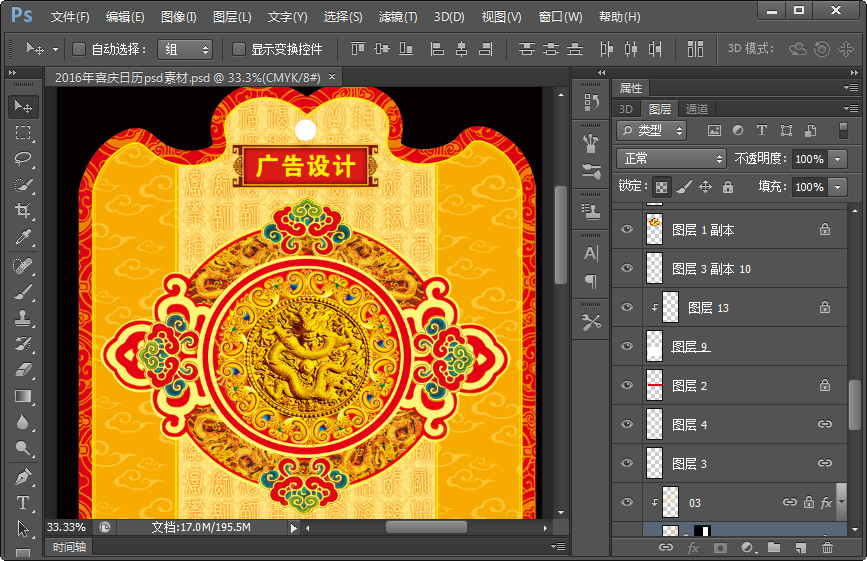Open the 属性 panel flyout menu
The width and height of the screenshot is (867, 561).
pos(852,87)
